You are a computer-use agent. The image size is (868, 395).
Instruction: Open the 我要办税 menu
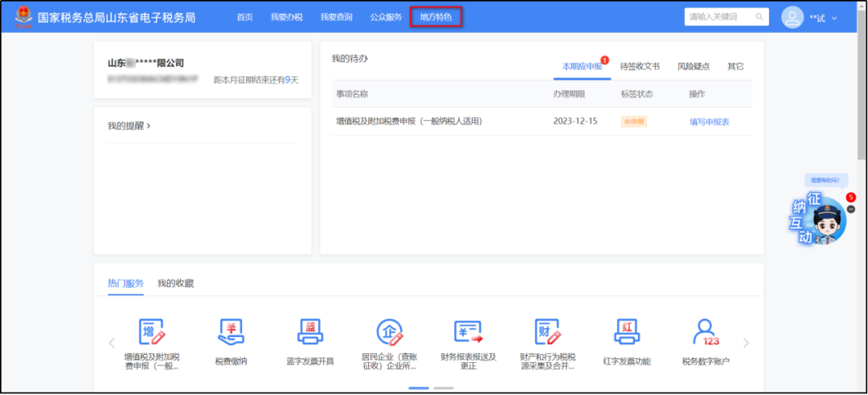click(x=286, y=17)
